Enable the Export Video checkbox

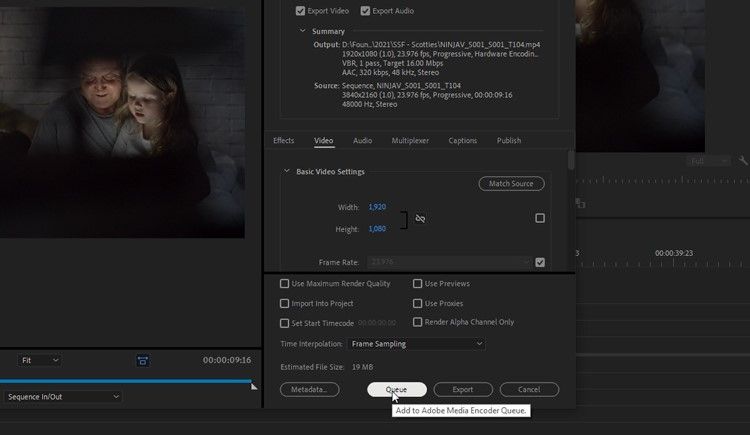click(300, 11)
